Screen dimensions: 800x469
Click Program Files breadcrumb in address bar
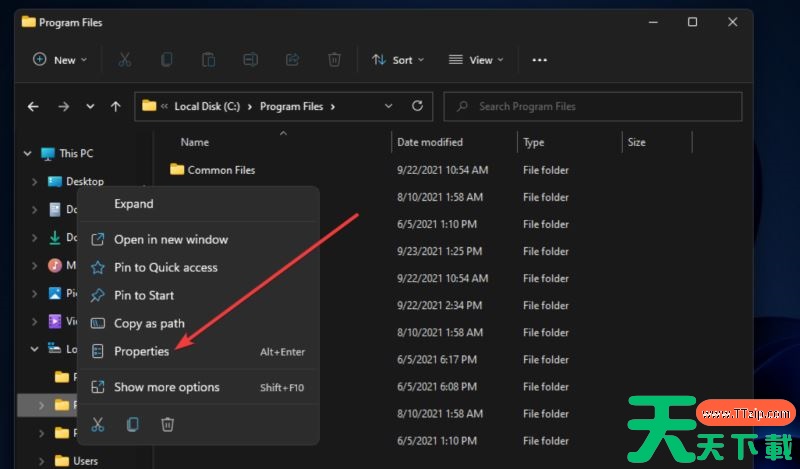(x=291, y=106)
